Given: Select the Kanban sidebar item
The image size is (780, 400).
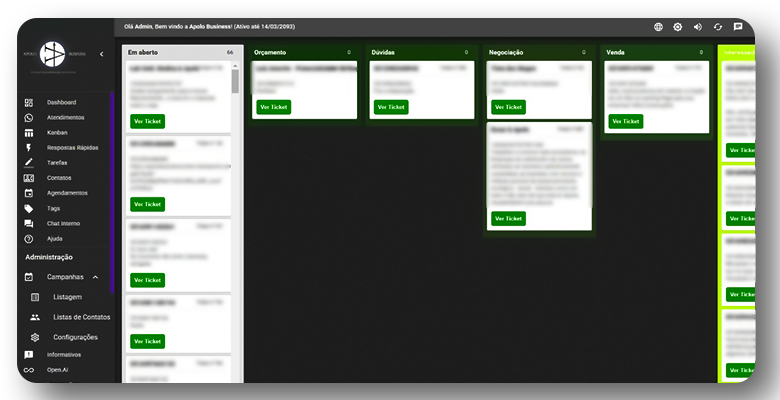Looking at the screenshot, I should (x=58, y=132).
